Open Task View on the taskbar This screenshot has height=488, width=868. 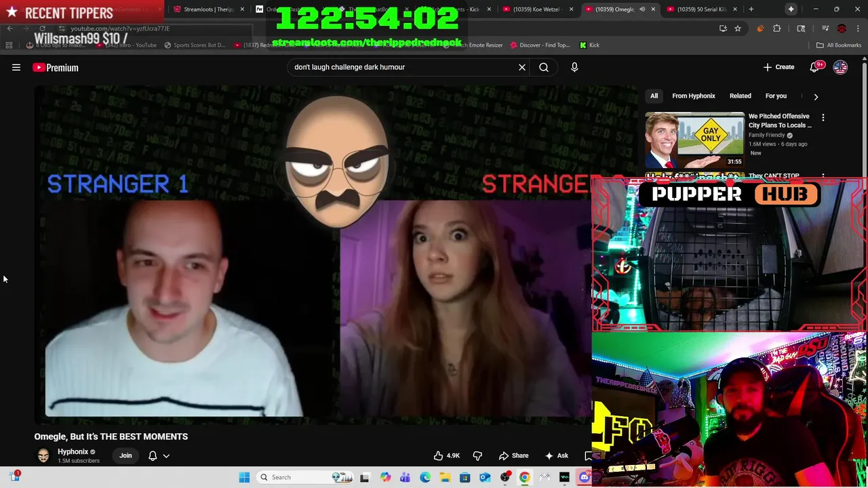(364, 477)
